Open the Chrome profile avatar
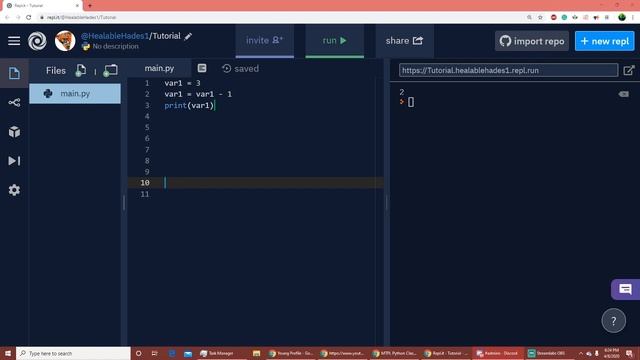Viewport: 640px width, 360px height. click(622, 17)
